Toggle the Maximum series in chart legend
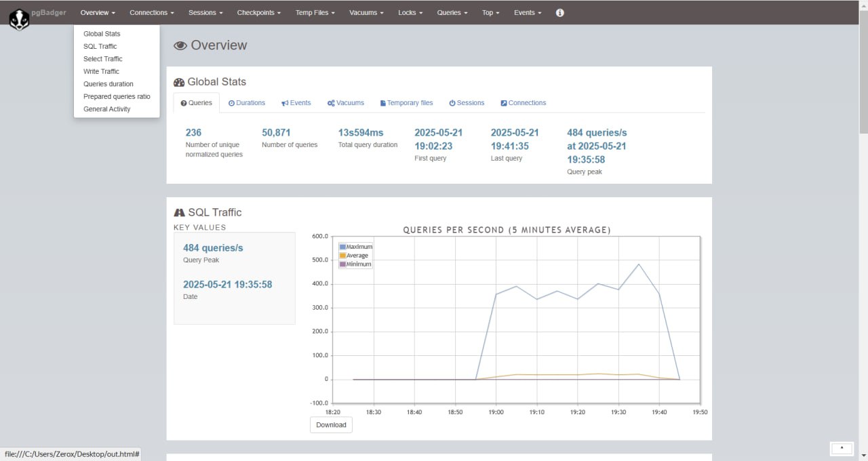The height and width of the screenshot is (461, 868). [x=343, y=247]
